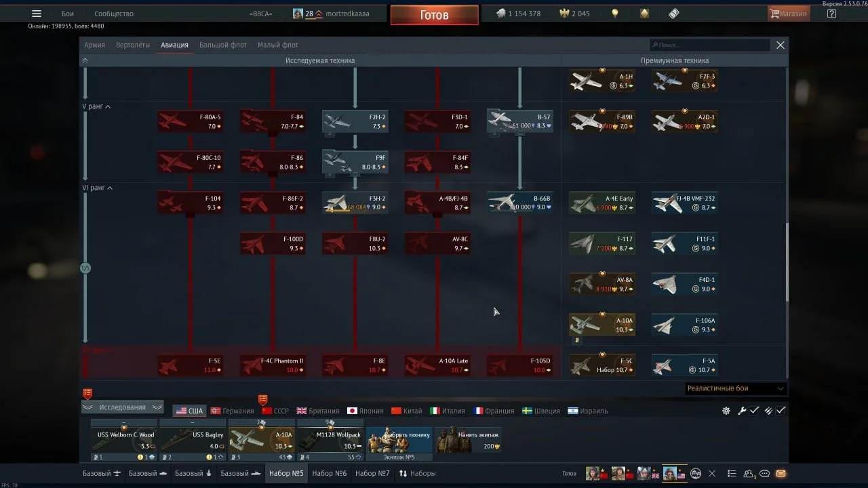This screenshot has width=868, height=488.
Task: Collapse the V ранг section
Action: click(108, 106)
